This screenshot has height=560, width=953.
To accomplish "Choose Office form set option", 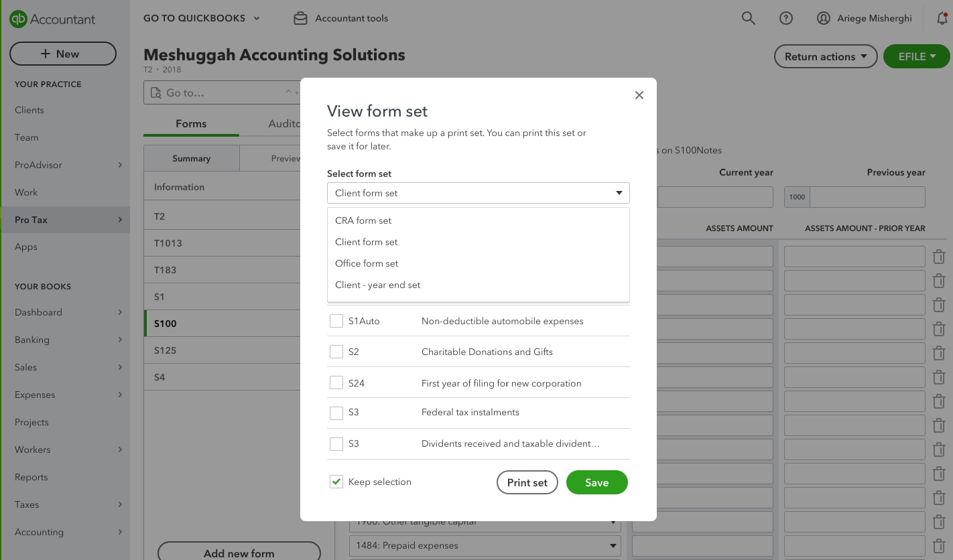I will (x=479, y=263).
